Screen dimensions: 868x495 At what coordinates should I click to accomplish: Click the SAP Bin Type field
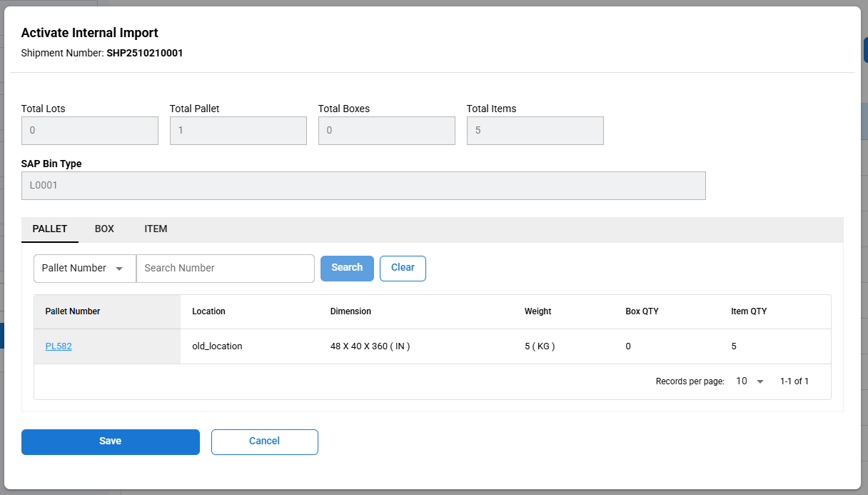tap(363, 186)
